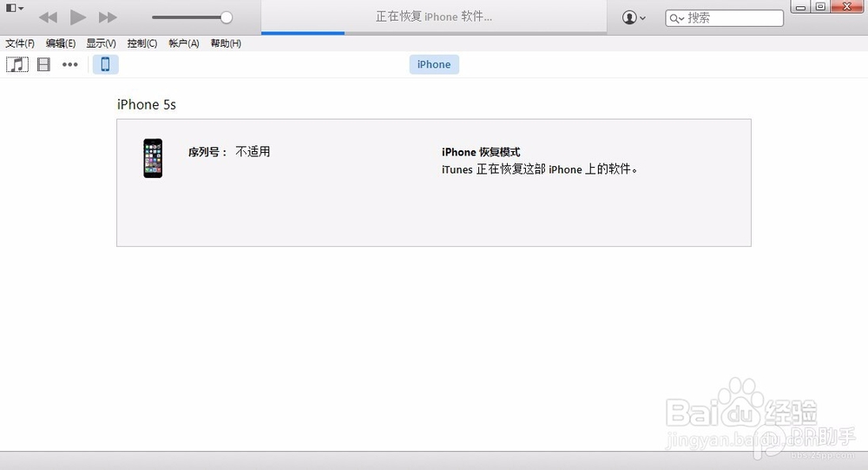This screenshot has width=868, height=470.
Task: Click the fast-forward next track button
Action: pos(108,17)
